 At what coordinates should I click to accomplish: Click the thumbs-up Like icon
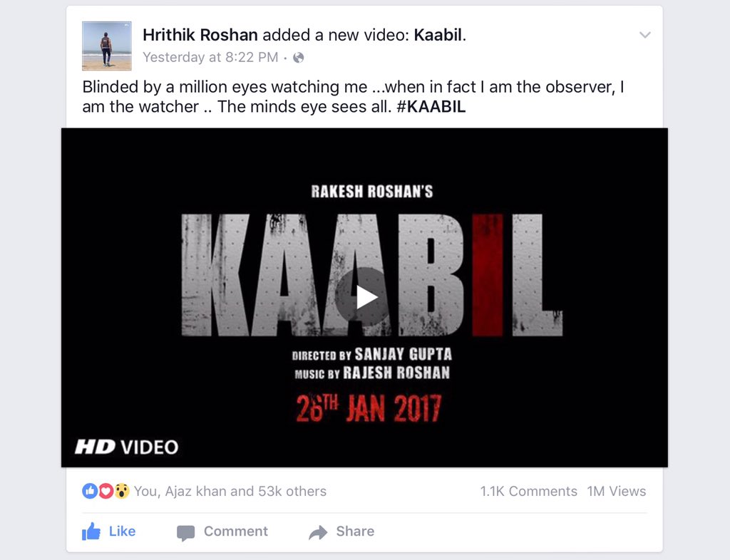pyautogui.click(x=91, y=532)
